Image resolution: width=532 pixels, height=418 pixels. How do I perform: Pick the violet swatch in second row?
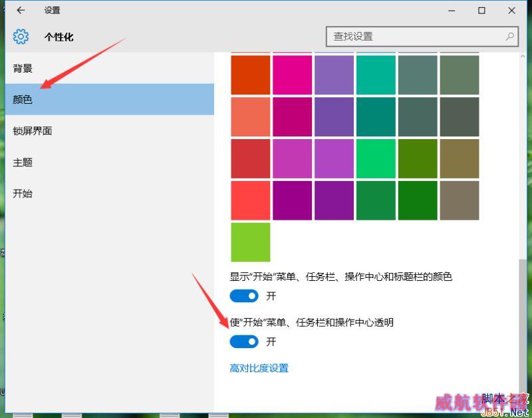click(x=334, y=116)
